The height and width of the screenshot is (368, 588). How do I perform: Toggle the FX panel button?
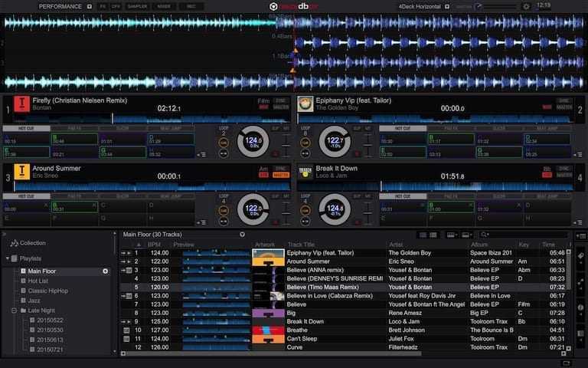(103, 6)
